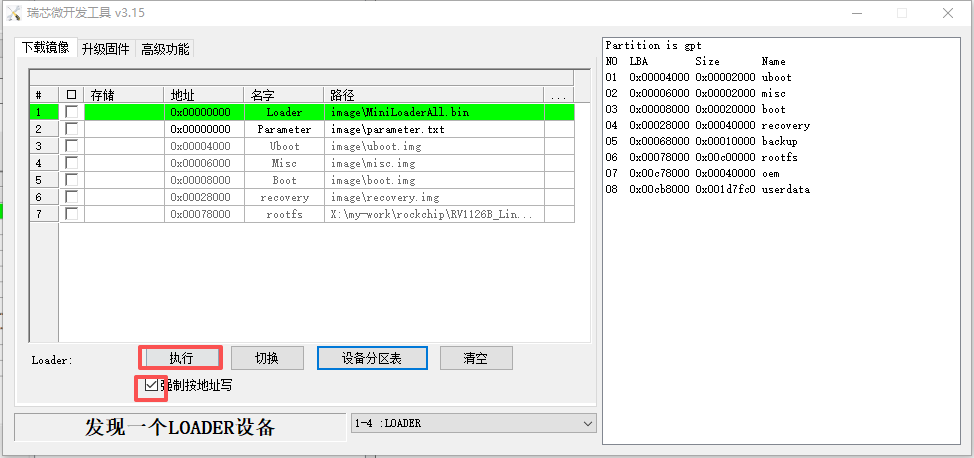Click the 存储 column header
The image size is (974, 458).
coord(124,95)
